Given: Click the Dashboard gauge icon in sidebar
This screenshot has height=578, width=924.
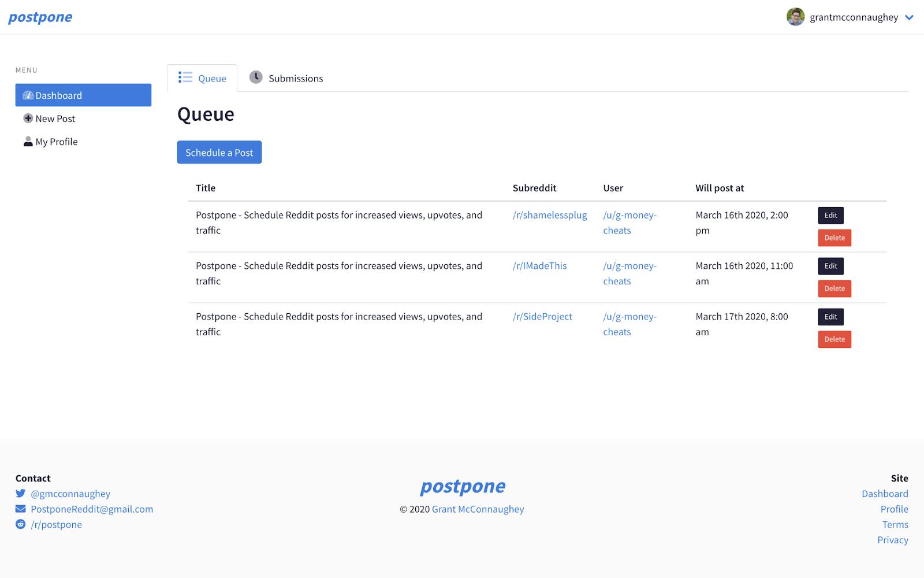Looking at the screenshot, I should pos(28,95).
